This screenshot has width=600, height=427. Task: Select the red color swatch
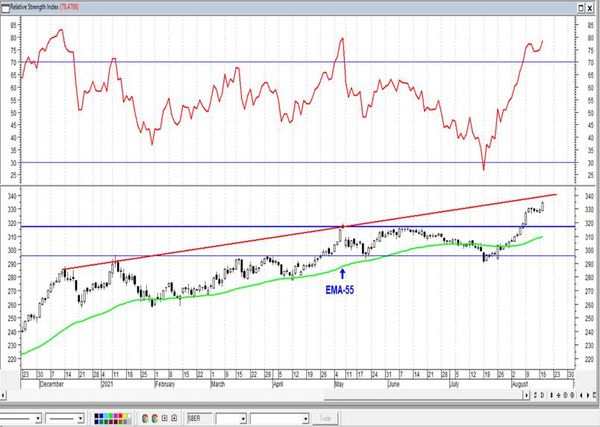click(x=121, y=416)
